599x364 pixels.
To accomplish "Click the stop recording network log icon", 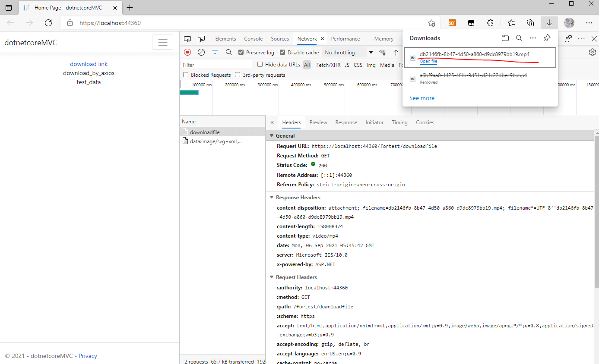I will coord(187,52).
